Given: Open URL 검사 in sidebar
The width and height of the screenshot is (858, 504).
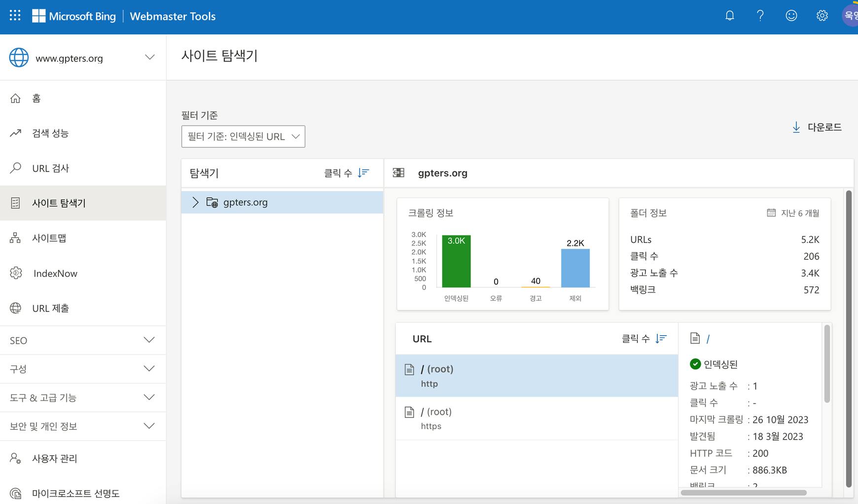Looking at the screenshot, I should (83, 168).
